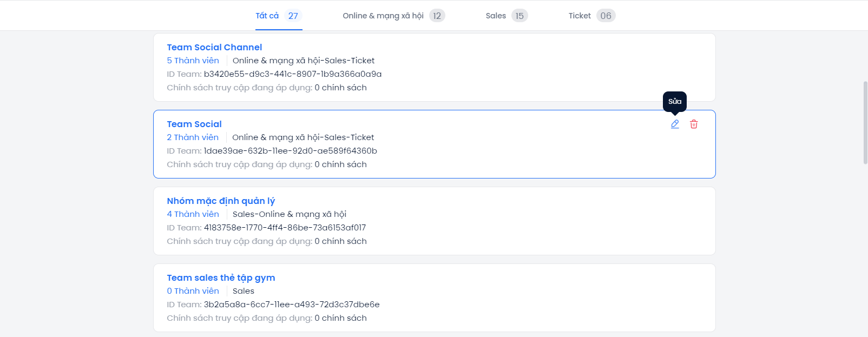View the "5 Thành viên" members link

click(193, 61)
